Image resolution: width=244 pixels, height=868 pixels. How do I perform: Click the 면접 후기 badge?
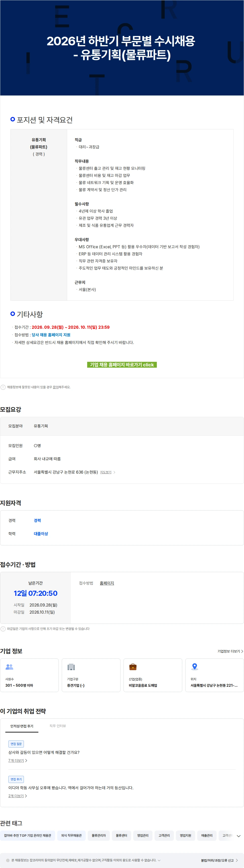pyautogui.click(x=16, y=779)
